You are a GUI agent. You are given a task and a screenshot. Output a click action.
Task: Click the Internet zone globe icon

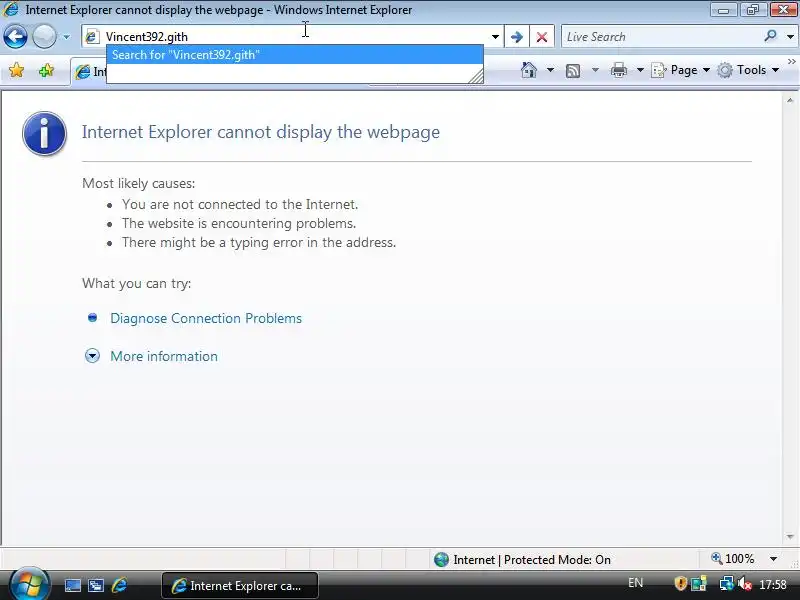click(441, 560)
